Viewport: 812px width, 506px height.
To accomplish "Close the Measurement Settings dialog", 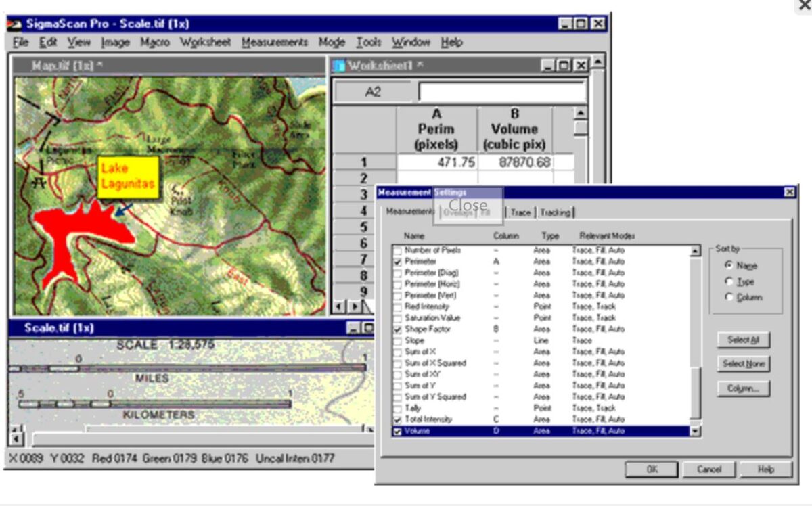I will coord(789,193).
